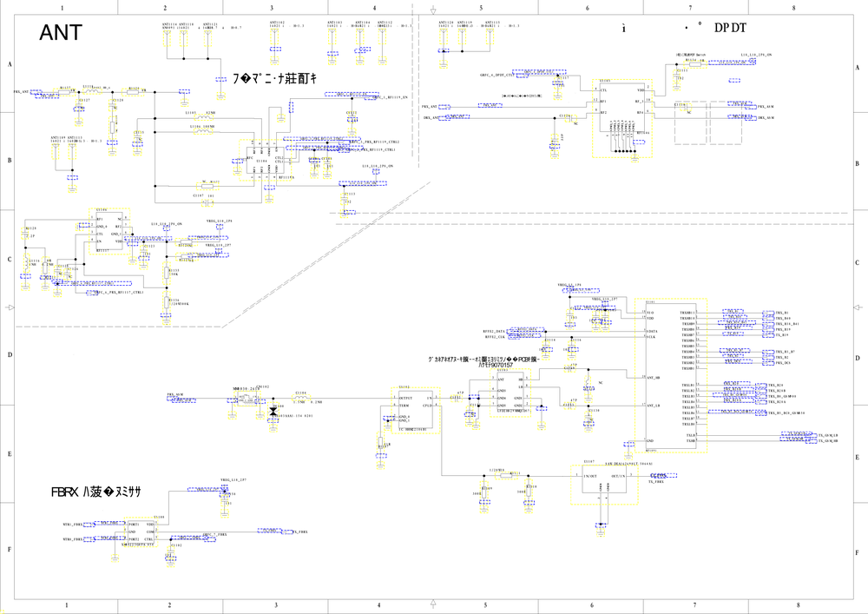
Task: Select the R1114 resistor near VDD
Action: (x=694, y=64)
